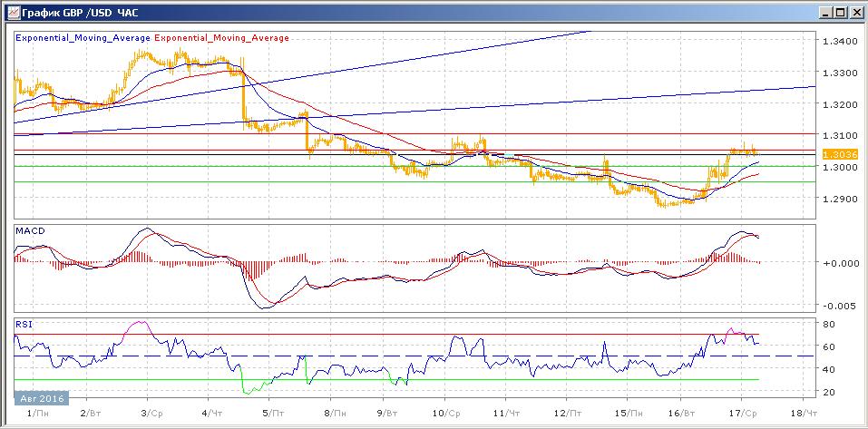Click the 1.3400 price axis label
This screenshot has height=429, width=868.
point(840,42)
